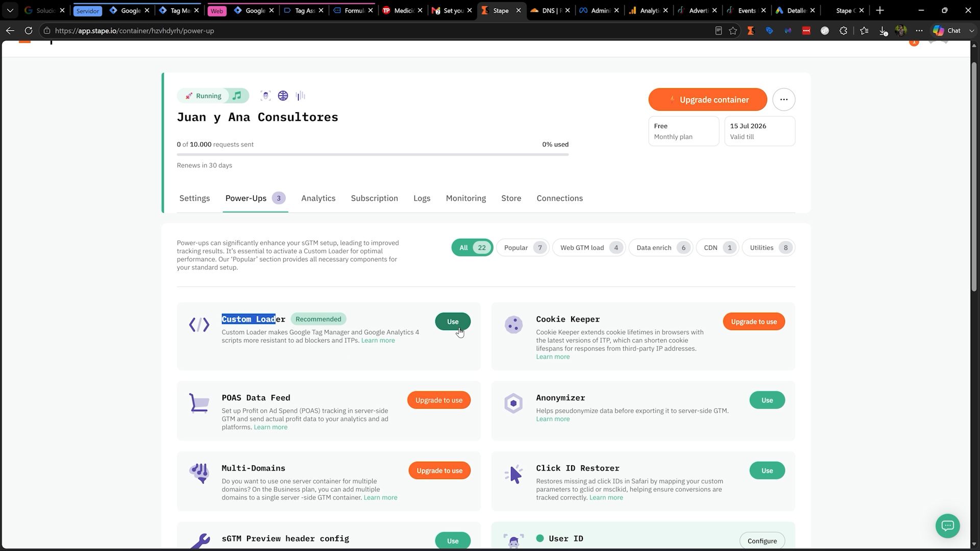Click the requests usage progress bar
Screen dimensions: 980x551
pyautogui.click(x=373, y=154)
